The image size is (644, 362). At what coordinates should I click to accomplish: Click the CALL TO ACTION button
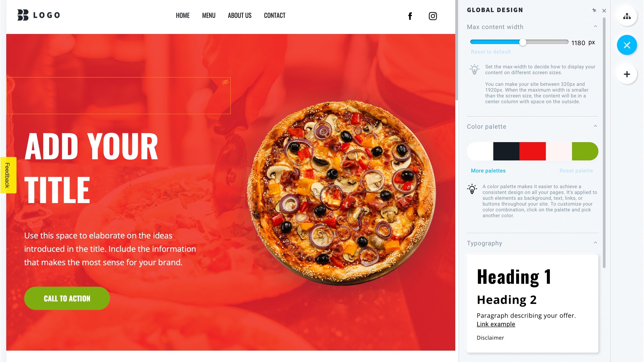67,298
